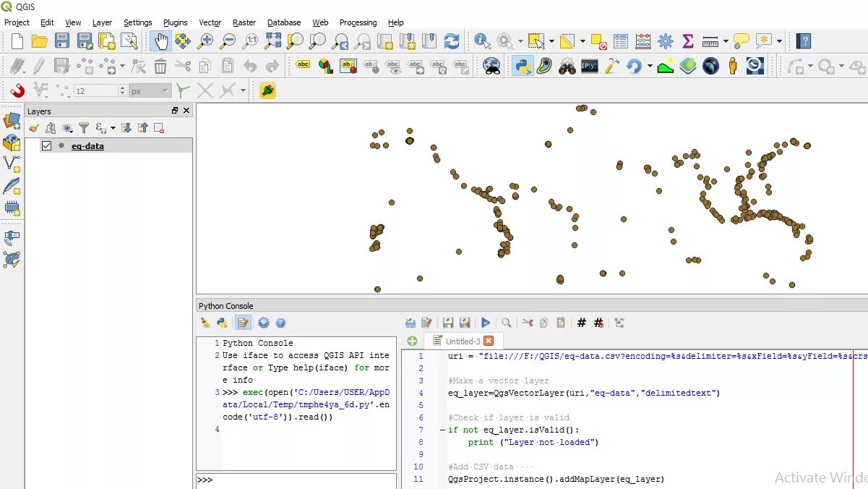868x489 pixels.
Task: Open the green Plugin Reloader icon
Action: [268, 91]
